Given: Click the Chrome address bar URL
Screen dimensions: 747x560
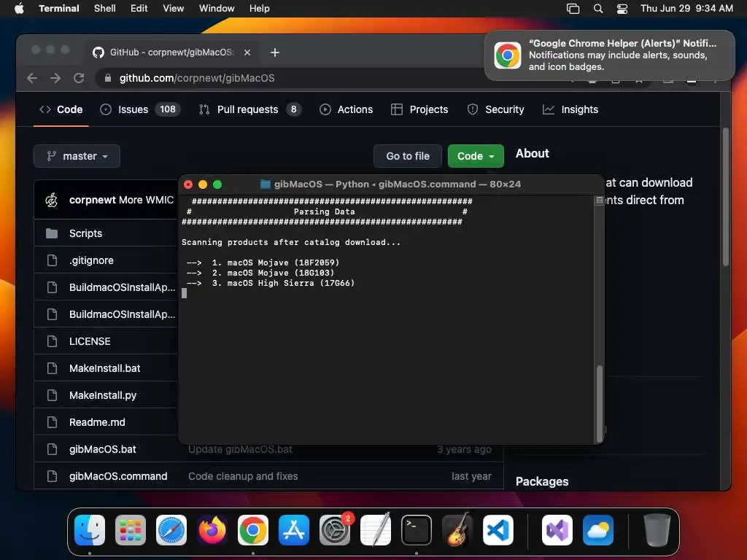Looking at the screenshot, I should coord(197,78).
